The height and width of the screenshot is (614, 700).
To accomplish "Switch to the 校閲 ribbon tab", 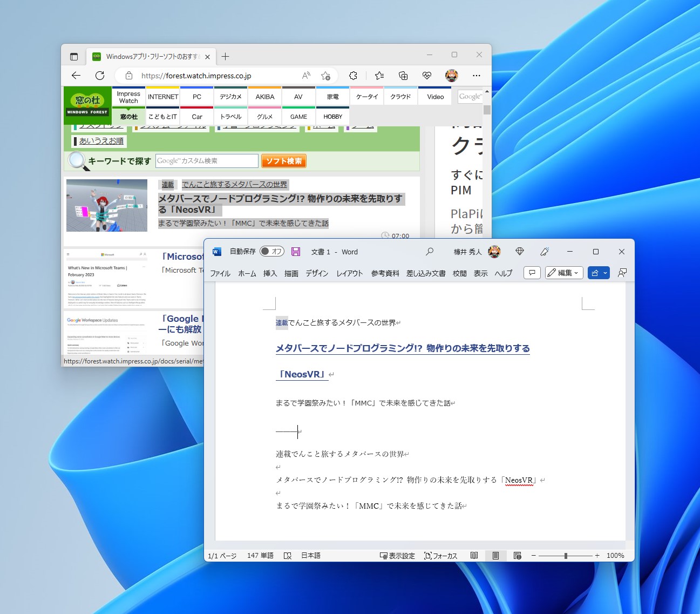I will point(459,273).
